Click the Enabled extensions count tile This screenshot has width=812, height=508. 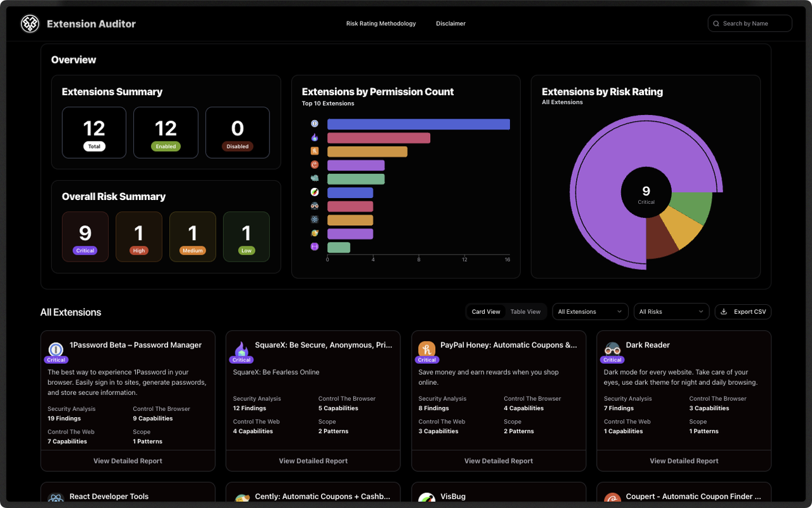coord(166,133)
